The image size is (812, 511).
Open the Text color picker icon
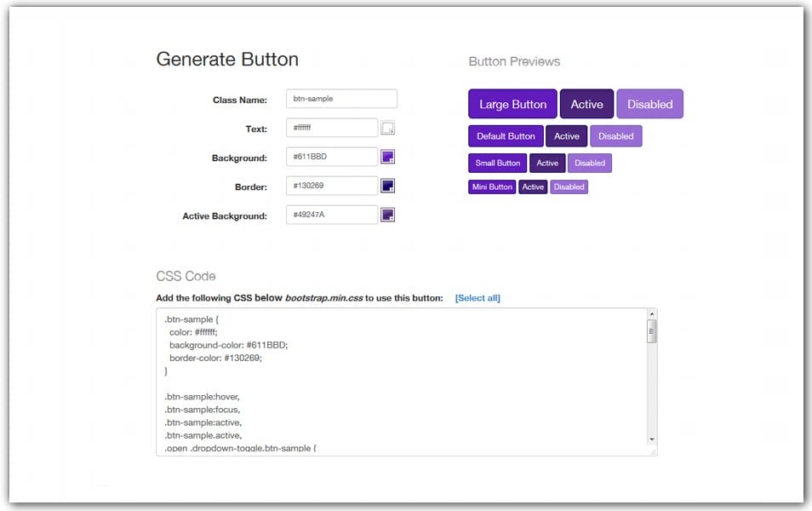[388, 126]
